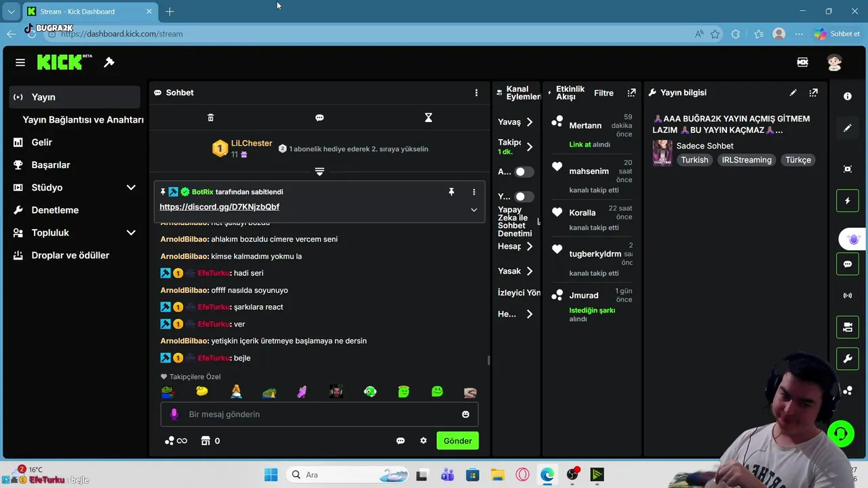Click the Kick logo
The image size is (868, 488).
click(x=64, y=62)
